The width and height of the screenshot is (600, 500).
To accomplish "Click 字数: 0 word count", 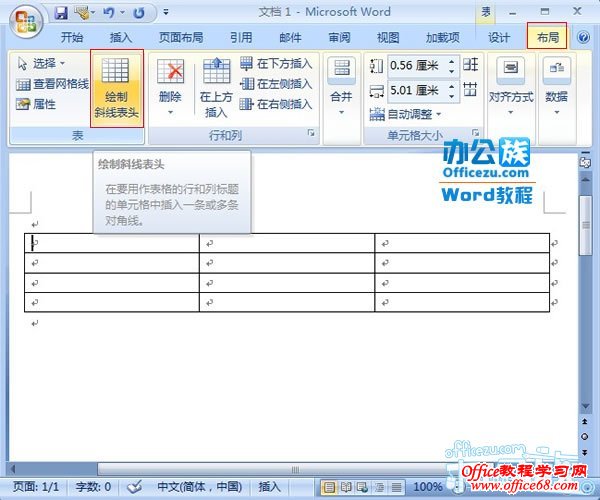I will 93,487.
